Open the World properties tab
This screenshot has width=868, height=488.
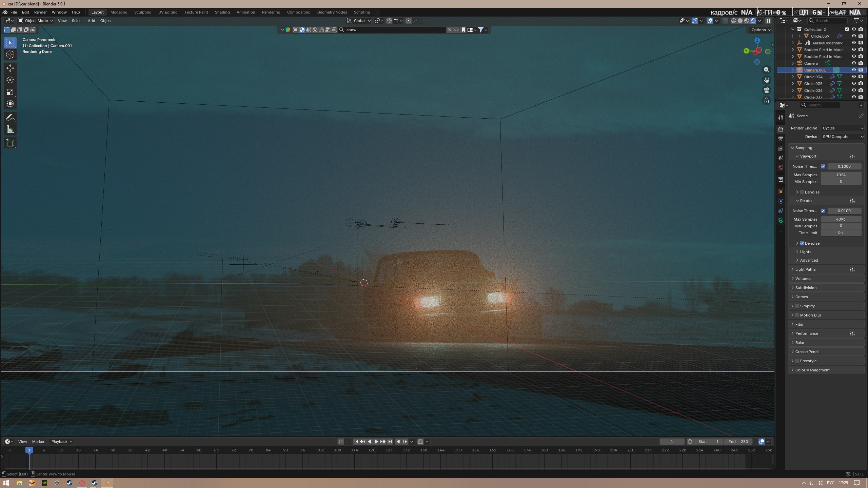tap(781, 167)
